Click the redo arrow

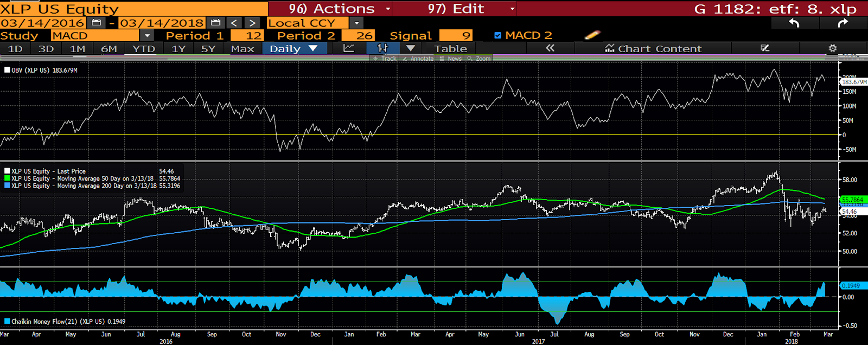click(x=843, y=23)
